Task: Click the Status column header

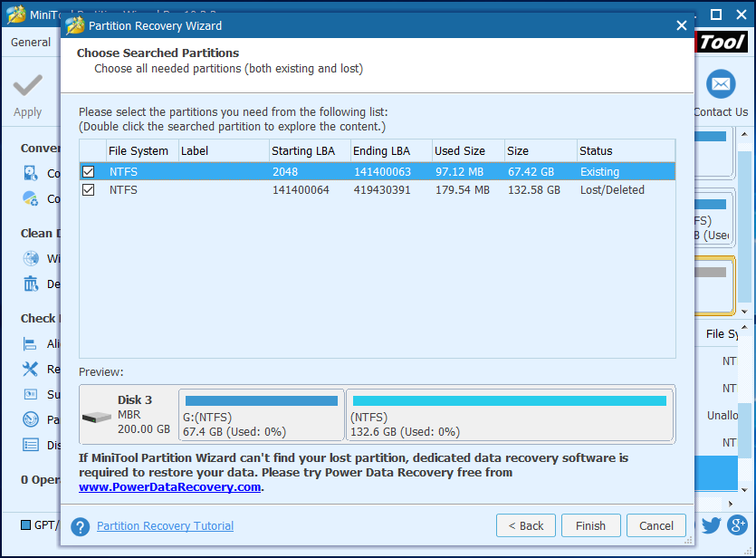Action: pyautogui.click(x=626, y=151)
